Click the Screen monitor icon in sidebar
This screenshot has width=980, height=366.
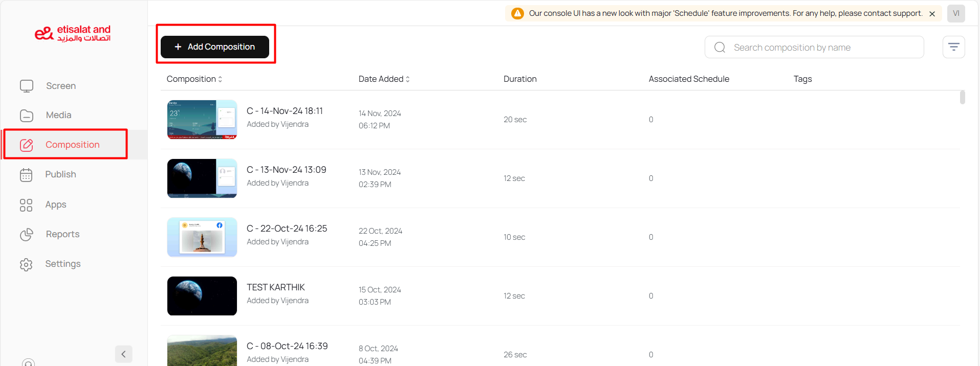(27, 86)
